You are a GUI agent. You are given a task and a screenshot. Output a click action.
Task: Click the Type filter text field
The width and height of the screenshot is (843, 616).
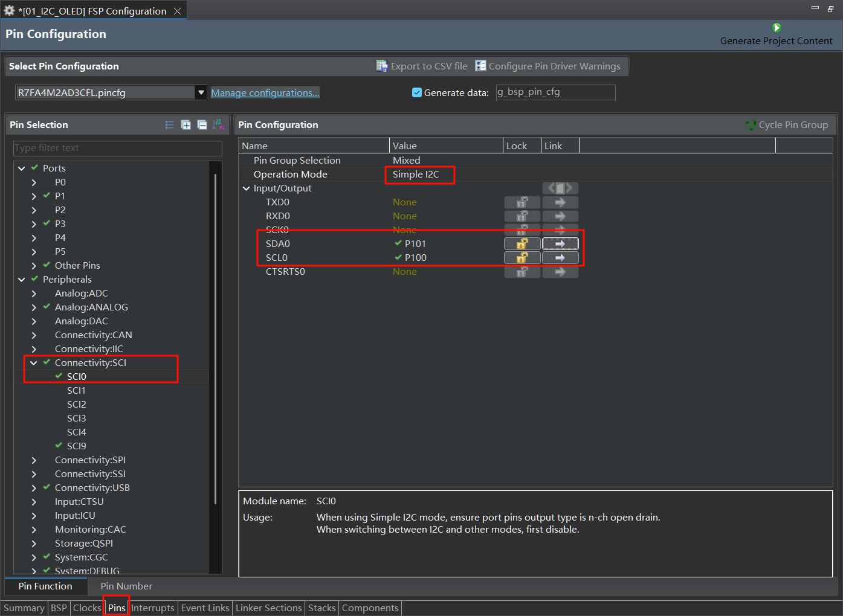click(118, 148)
